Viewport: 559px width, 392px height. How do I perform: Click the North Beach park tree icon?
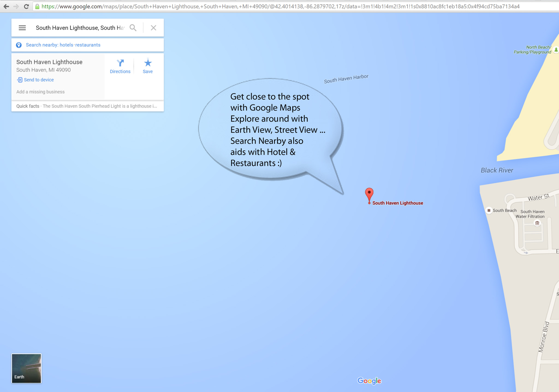(x=556, y=50)
